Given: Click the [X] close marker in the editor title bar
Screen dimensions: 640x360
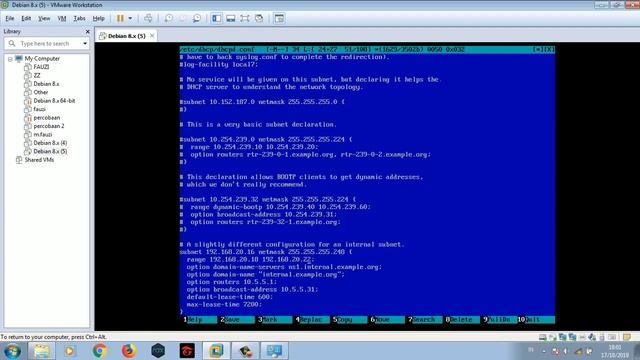Looking at the screenshot, I should pyautogui.click(x=549, y=49).
